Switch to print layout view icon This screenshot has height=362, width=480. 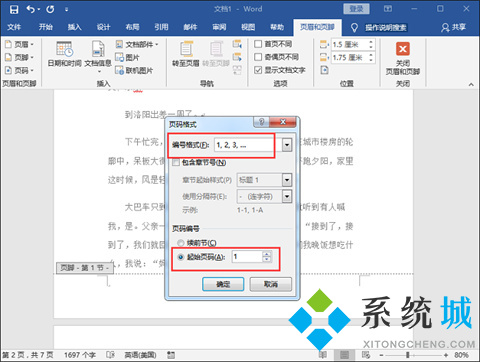(344, 355)
